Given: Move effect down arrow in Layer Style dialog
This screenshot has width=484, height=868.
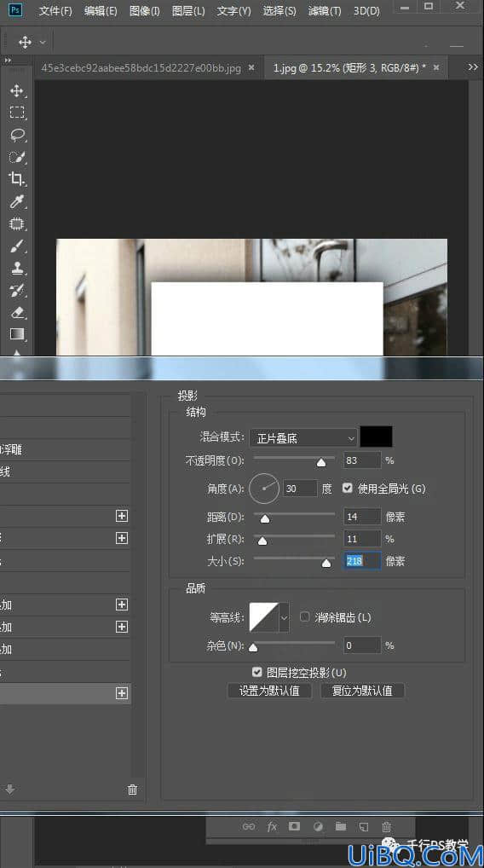Looking at the screenshot, I should pyautogui.click(x=10, y=790).
